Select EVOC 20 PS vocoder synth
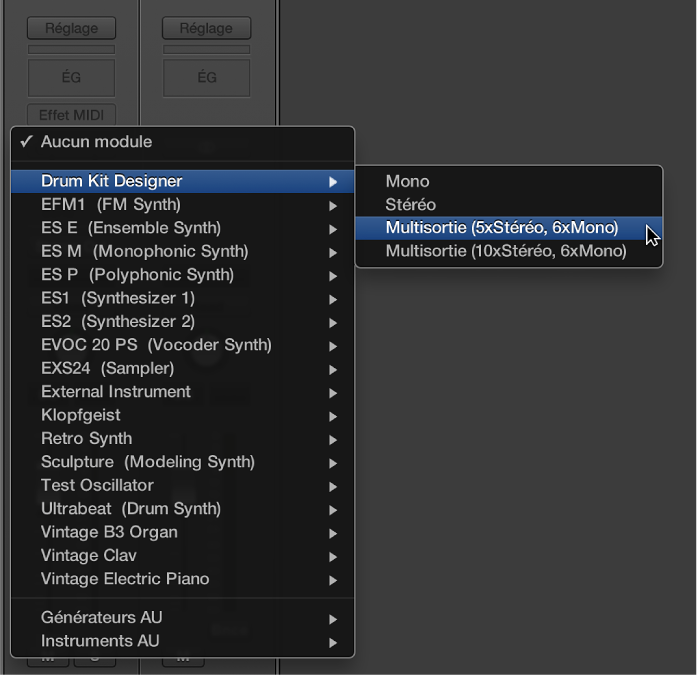This screenshot has height=676, width=698. coord(183,345)
